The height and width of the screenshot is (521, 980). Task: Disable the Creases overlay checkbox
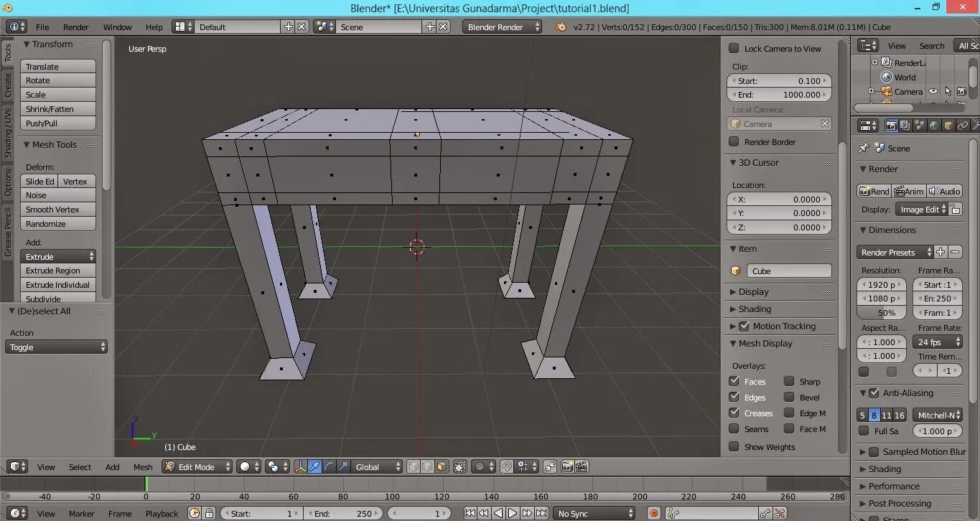pyautogui.click(x=734, y=413)
